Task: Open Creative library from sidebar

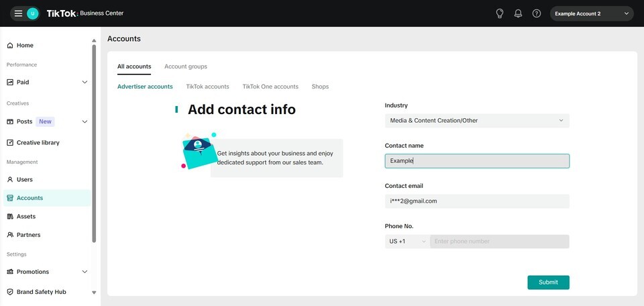Action: point(38,143)
